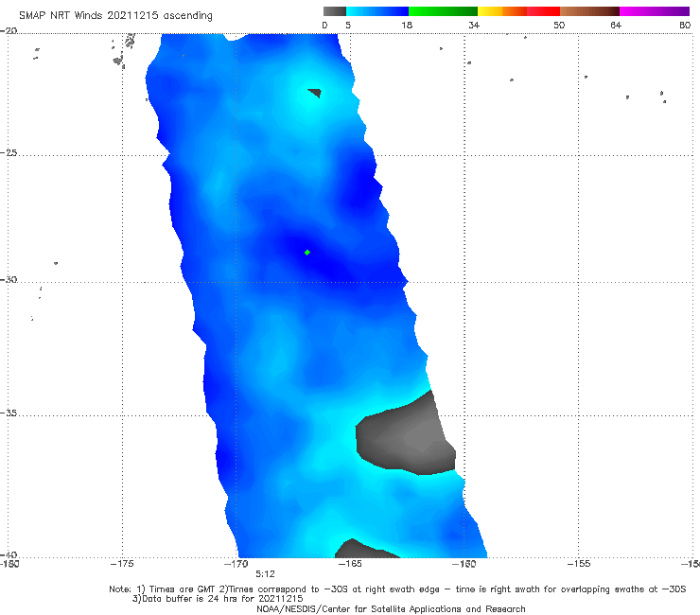
Task: Click the colorbar label '5'
Action: point(348,26)
